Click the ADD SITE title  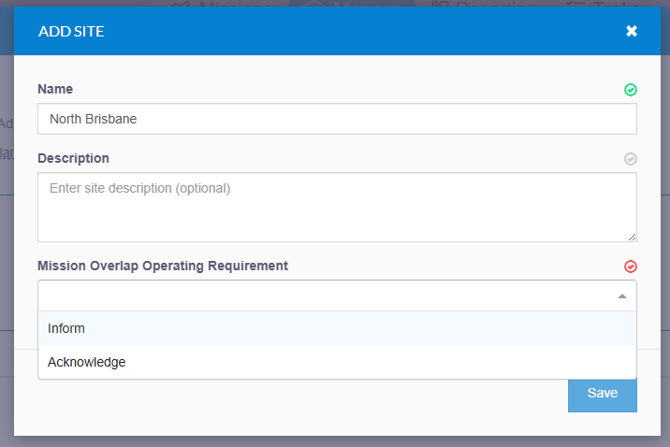coord(71,31)
